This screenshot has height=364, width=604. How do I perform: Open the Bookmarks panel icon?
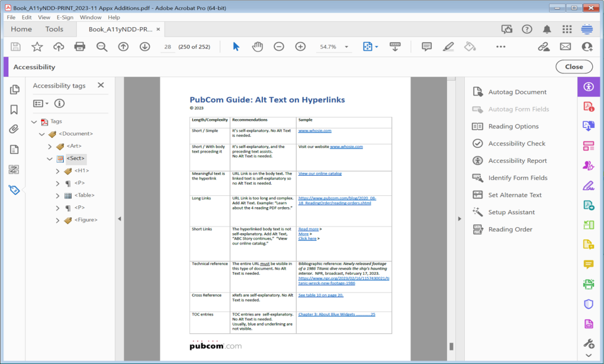(14, 110)
